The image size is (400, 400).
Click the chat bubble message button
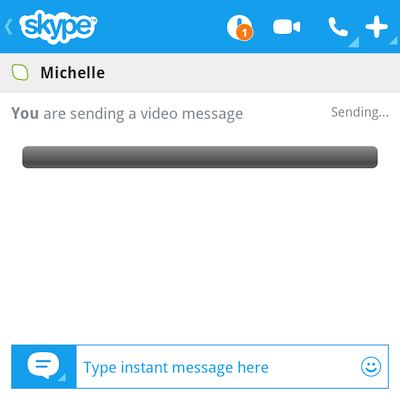click(x=44, y=367)
